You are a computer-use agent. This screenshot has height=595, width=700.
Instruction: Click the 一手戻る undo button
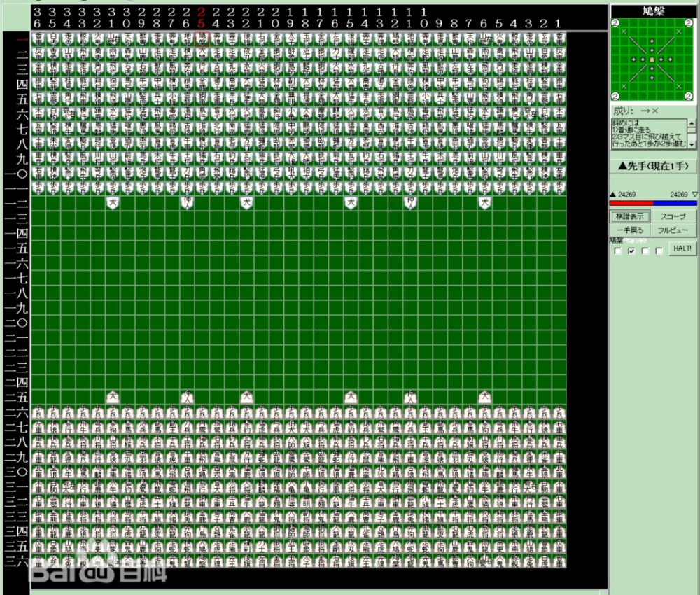pyautogui.click(x=630, y=230)
